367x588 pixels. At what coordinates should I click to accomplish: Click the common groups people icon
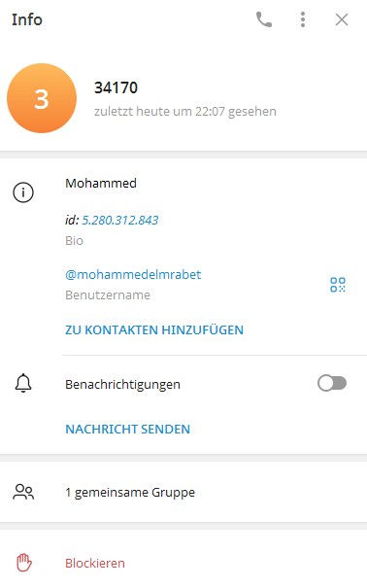[x=23, y=492]
